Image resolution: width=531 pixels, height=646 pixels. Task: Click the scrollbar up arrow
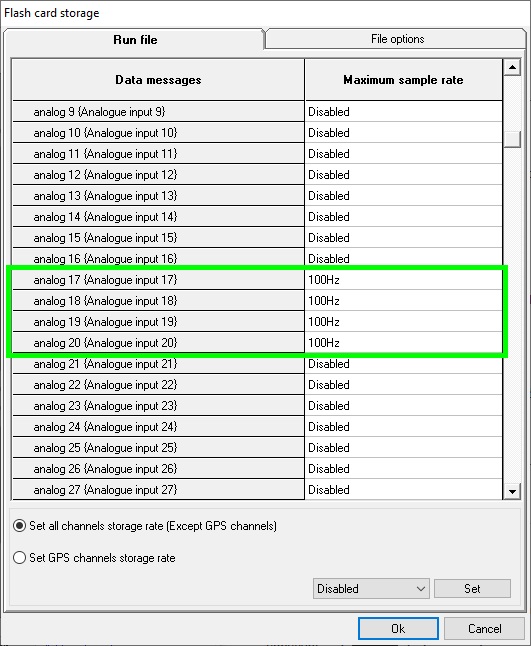pyautogui.click(x=512, y=68)
